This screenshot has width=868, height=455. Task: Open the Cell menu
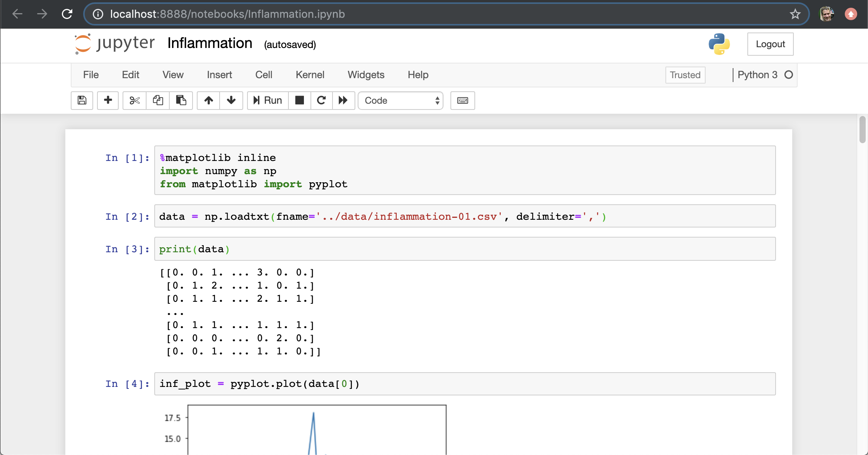(264, 75)
